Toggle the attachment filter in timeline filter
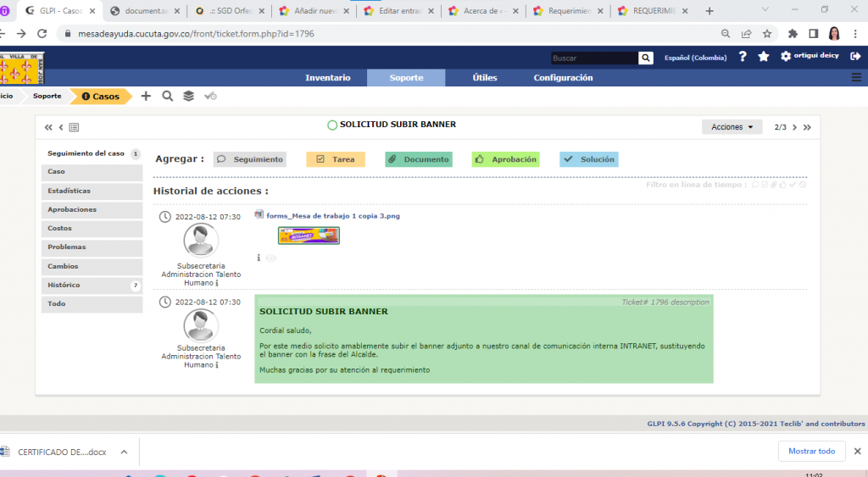 [774, 185]
